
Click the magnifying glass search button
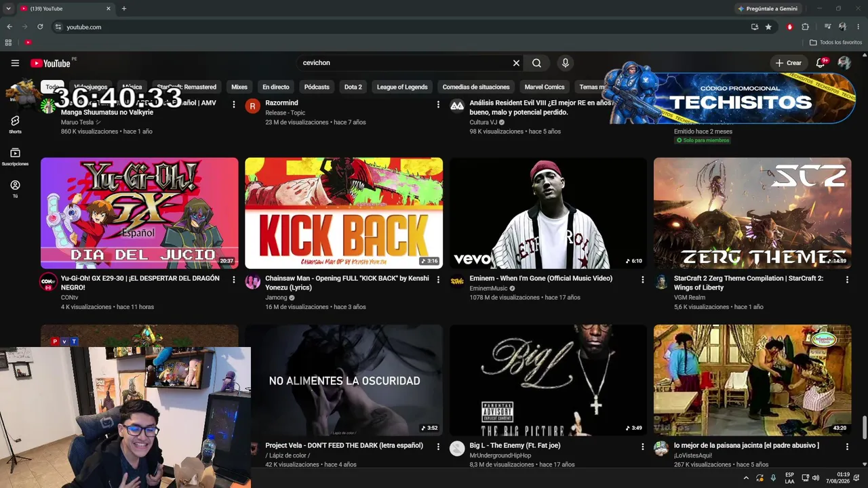coord(536,63)
